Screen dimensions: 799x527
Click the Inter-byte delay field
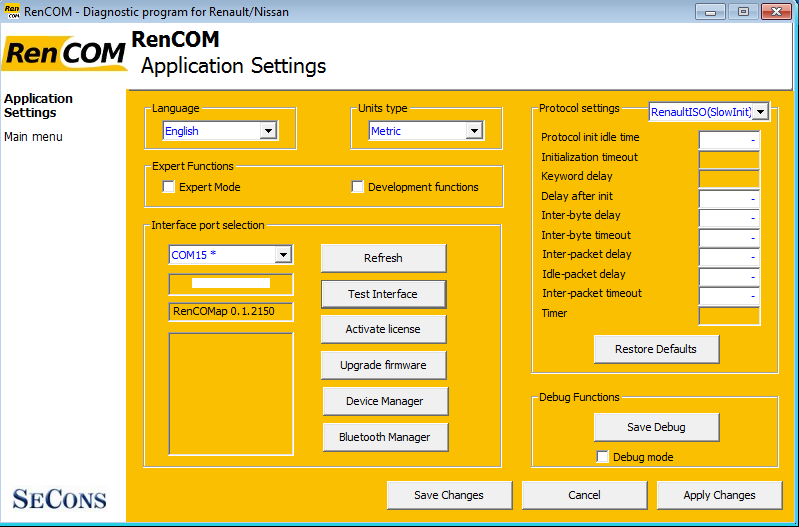[729, 218]
